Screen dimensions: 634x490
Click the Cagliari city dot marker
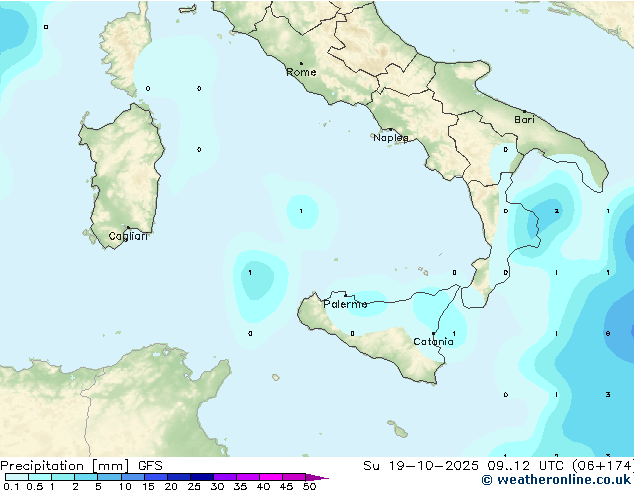pos(128,228)
